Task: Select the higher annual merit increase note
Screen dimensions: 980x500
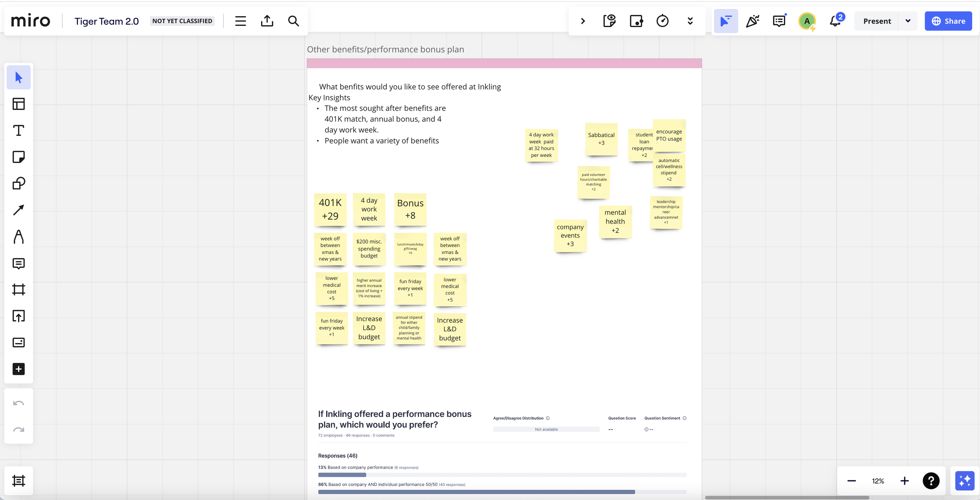Action: click(369, 288)
